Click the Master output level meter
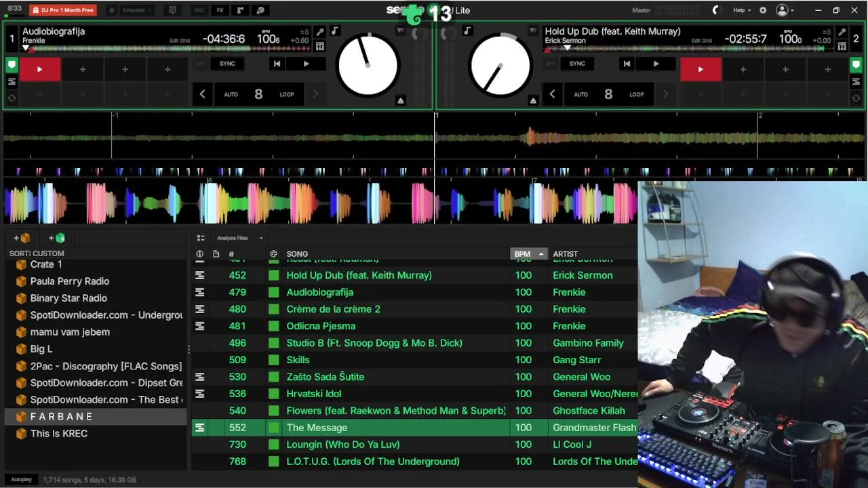The width and height of the screenshot is (868, 488). pyautogui.click(x=678, y=10)
